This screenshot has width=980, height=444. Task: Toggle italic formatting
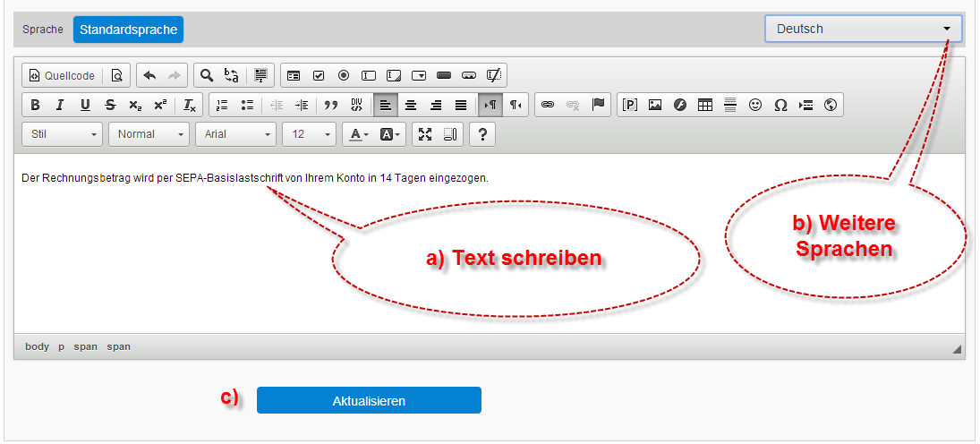click(60, 105)
